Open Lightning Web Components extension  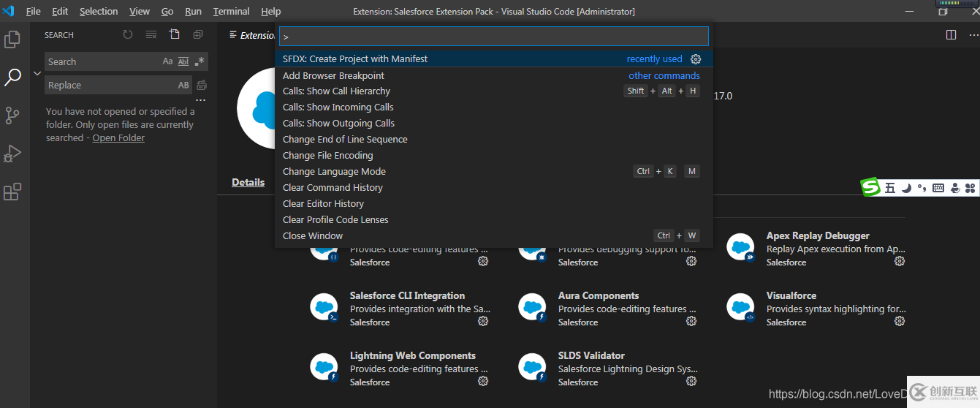tap(413, 355)
